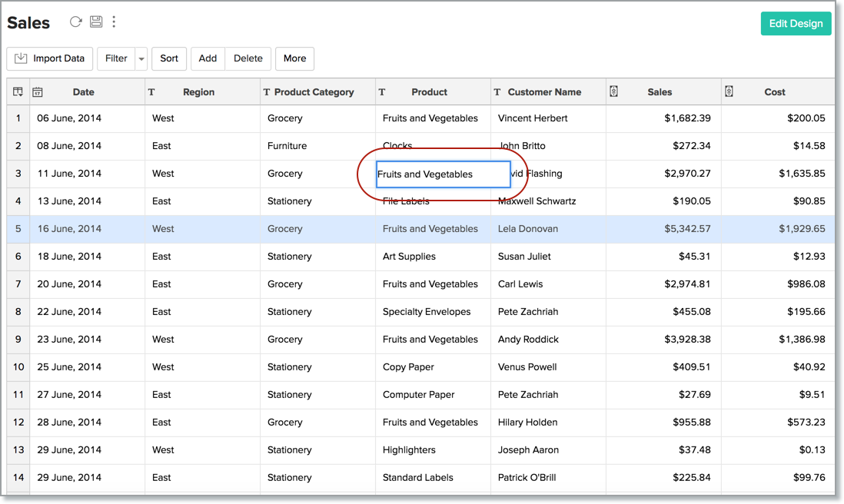Click the text type icon in Customer Name header

[497, 92]
